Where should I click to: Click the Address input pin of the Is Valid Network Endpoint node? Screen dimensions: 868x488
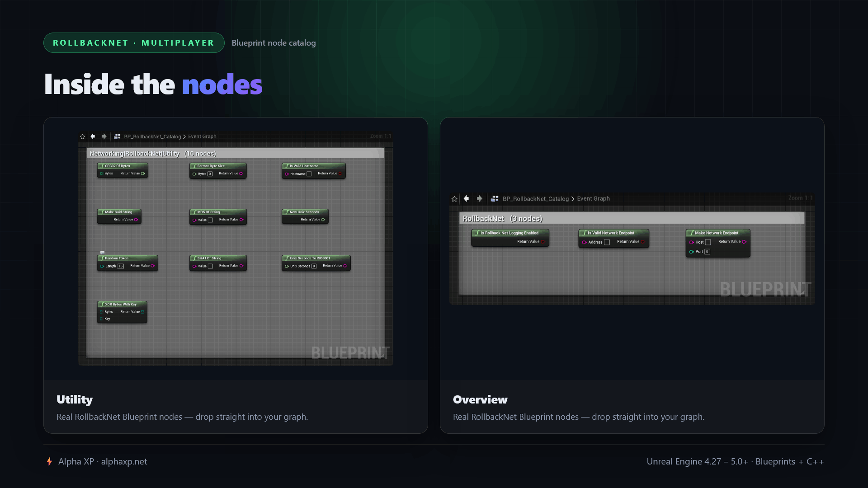pos(584,242)
